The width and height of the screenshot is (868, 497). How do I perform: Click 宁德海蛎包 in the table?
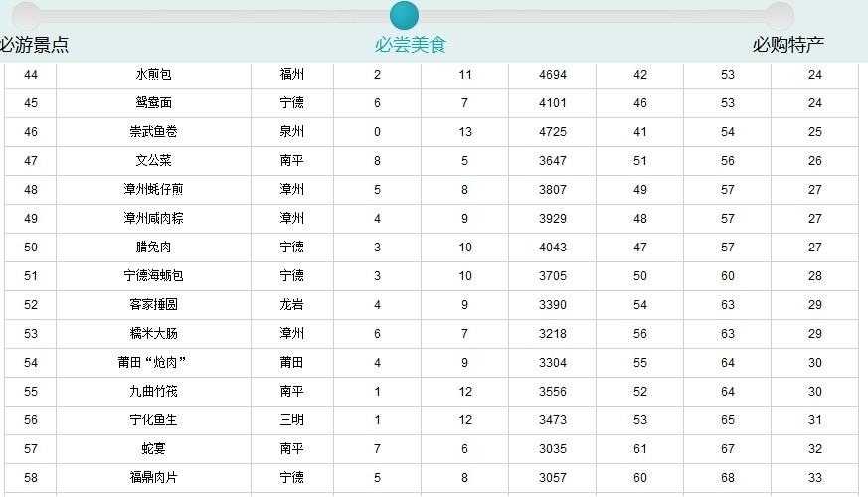coord(153,276)
